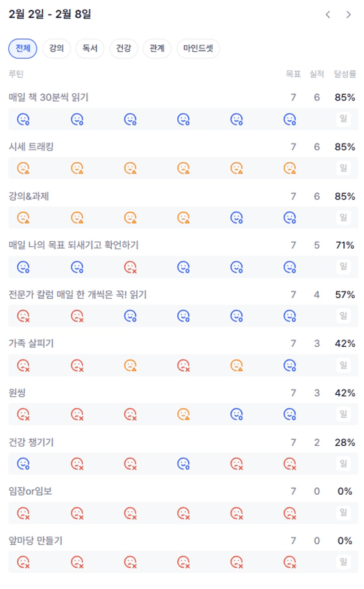Switch to the 독서 category filter
The height and width of the screenshot is (589, 364).
click(90, 48)
